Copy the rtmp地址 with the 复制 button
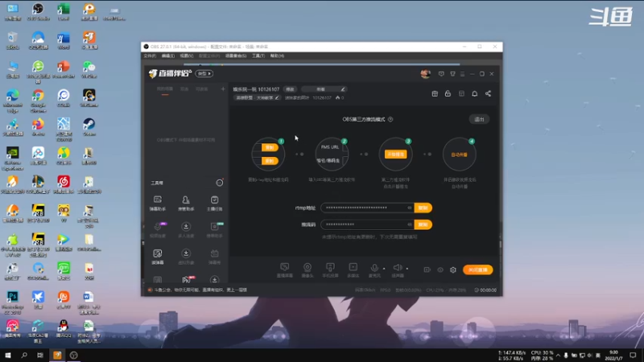This screenshot has height=362, width=644. coord(423,208)
